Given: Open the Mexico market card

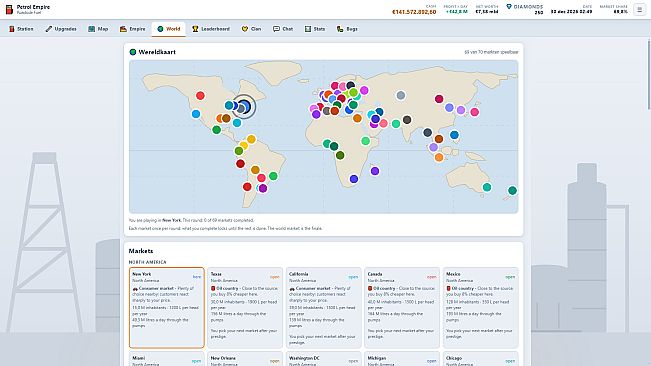Looking at the screenshot, I should pyautogui.click(x=480, y=307).
